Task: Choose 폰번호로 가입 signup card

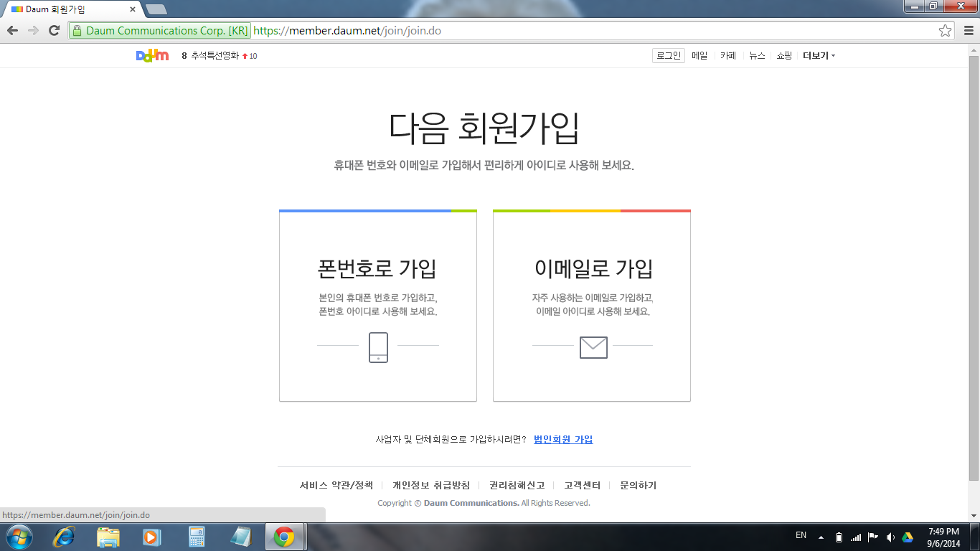Action: tap(378, 306)
